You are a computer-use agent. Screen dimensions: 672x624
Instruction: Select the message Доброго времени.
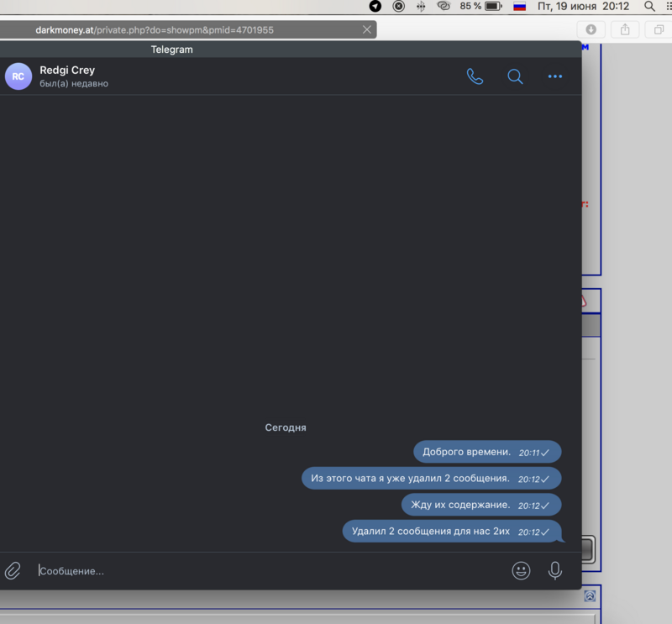click(x=487, y=452)
